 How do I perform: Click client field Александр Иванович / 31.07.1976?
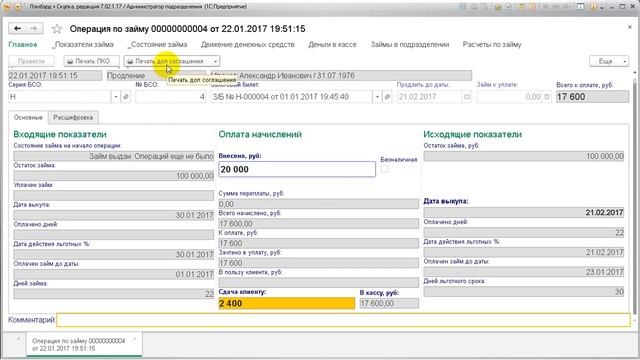point(341,76)
